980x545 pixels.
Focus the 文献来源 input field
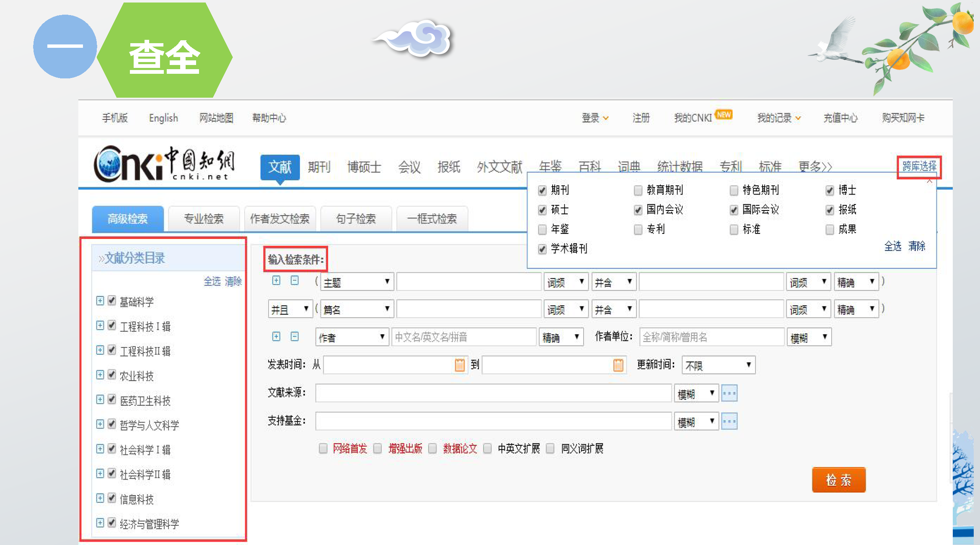(x=494, y=393)
